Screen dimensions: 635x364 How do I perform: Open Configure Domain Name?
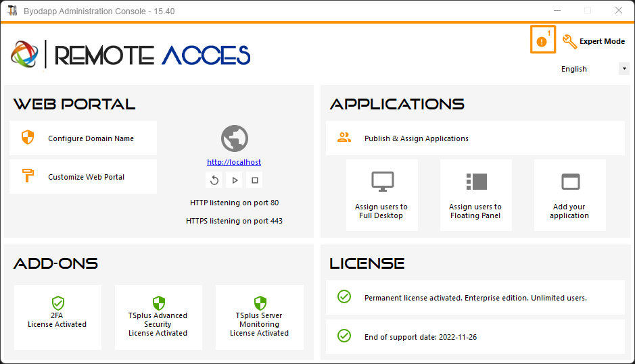tap(83, 138)
